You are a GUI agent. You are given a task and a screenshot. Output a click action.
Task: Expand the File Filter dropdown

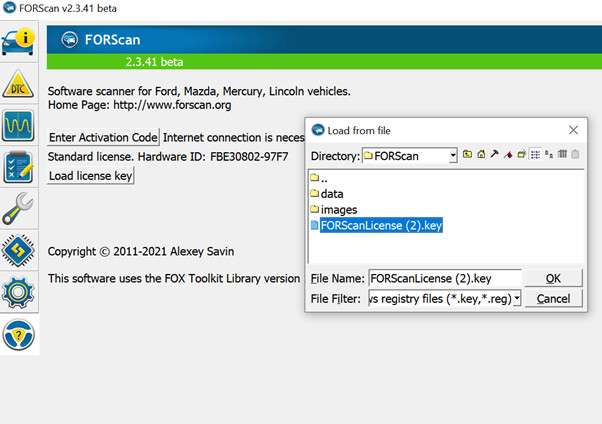pos(517,299)
